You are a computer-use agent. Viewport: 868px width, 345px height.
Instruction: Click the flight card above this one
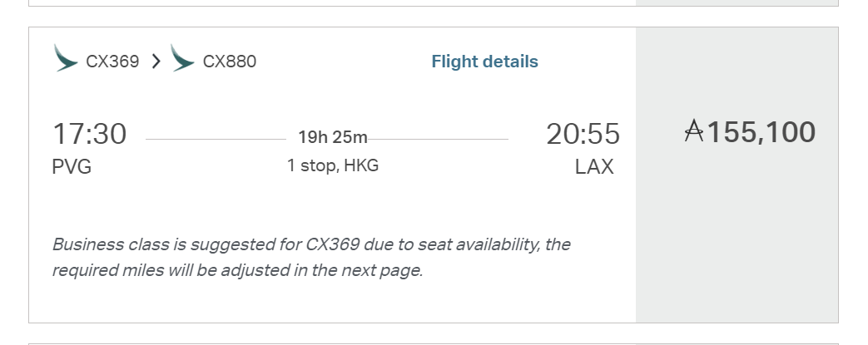(x=333, y=3)
